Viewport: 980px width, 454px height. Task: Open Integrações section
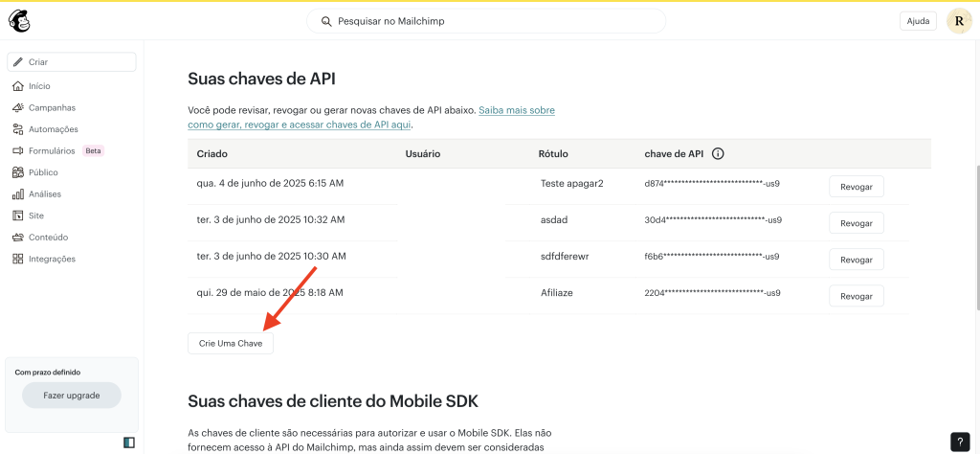(x=52, y=259)
